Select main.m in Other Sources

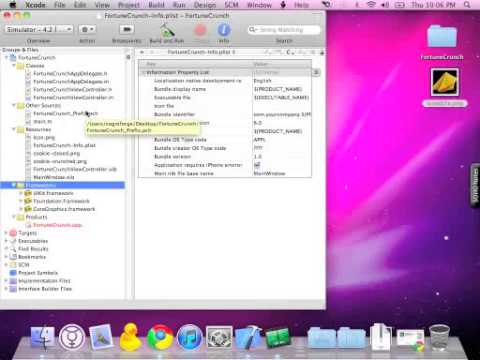point(43,121)
